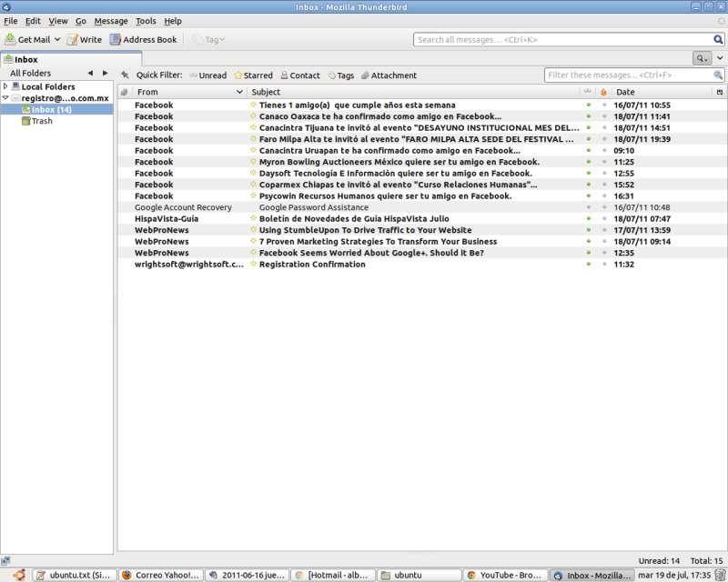Click the global search magnifier icon

point(718,39)
